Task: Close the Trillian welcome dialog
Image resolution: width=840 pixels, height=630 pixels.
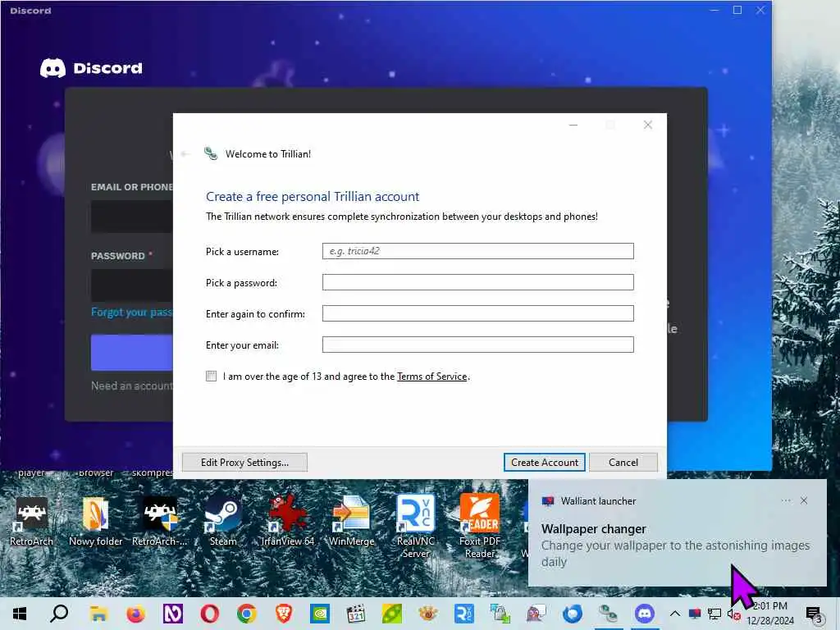Action: [648, 125]
